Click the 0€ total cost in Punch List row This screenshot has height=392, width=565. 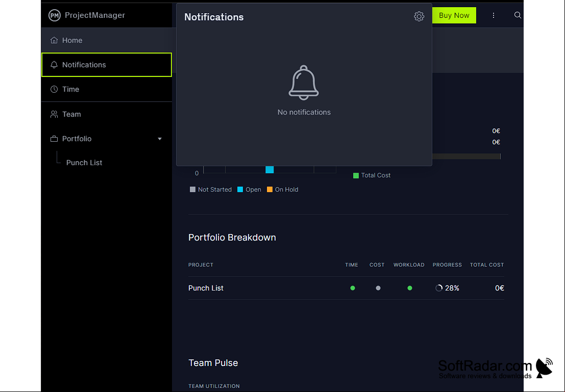click(500, 288)
